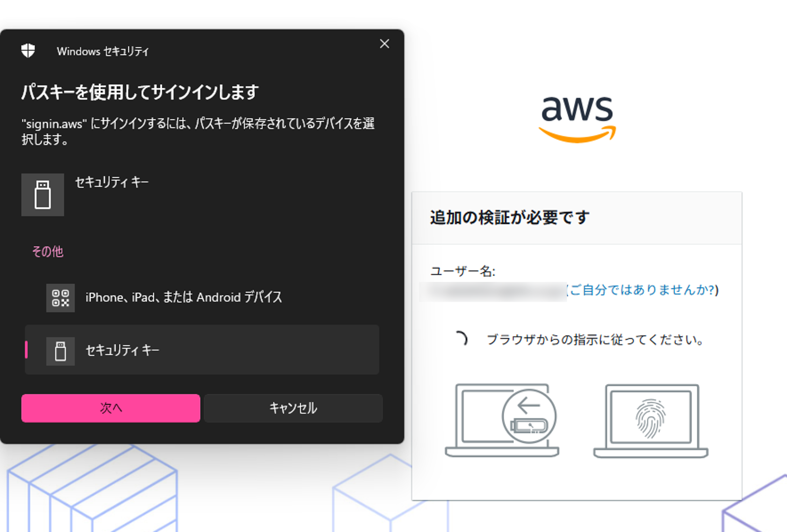The height and width of the screenshot is (532, 787).
Task: Close the Windows セキュリティ dialog
Action: click(x=384, y=44)
